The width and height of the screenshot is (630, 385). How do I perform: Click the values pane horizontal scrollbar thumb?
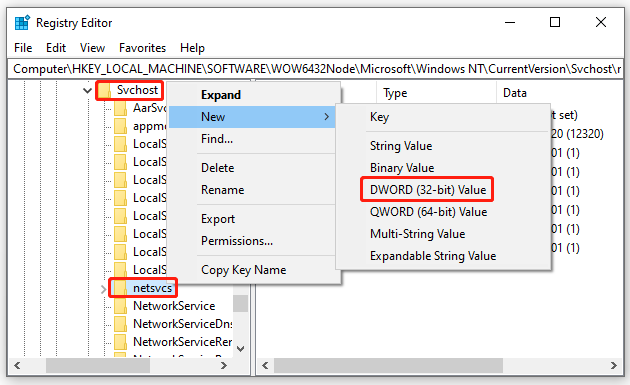pyautogui.click(x=389, y=365)
